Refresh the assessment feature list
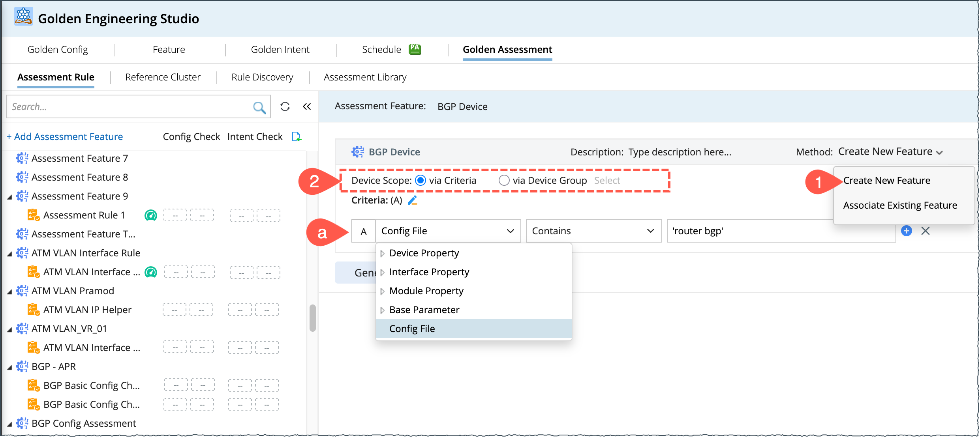 [x=285, y=106]
